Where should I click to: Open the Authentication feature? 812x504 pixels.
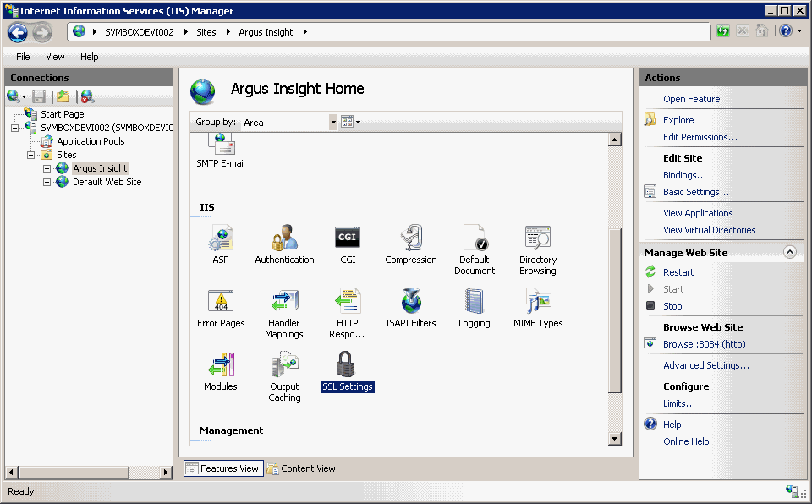click(284, 244)
